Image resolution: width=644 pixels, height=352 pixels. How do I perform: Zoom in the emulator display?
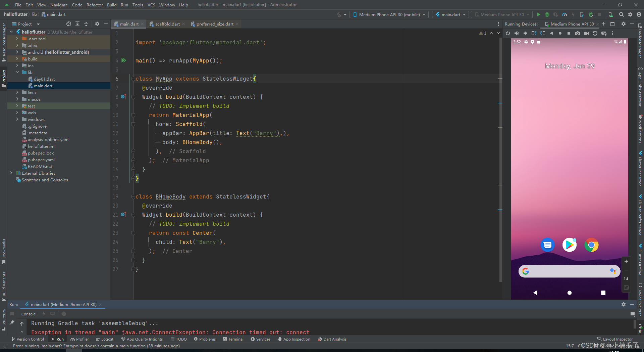click(x=626, y=261)
